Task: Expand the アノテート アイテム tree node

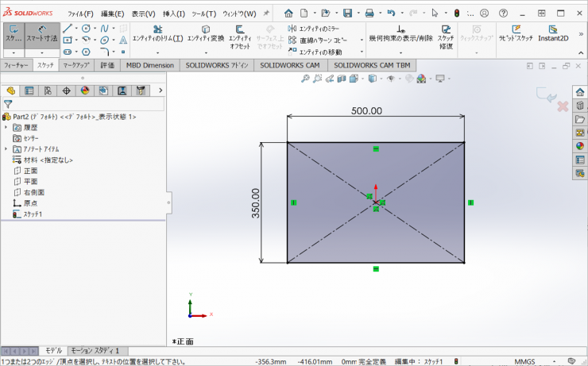Action: (x=6, y=149)
